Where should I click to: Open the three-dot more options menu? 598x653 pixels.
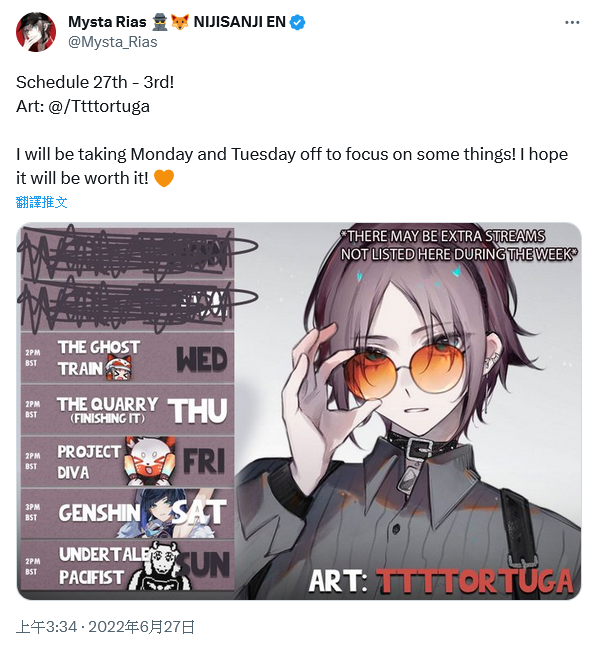(572, 22)
